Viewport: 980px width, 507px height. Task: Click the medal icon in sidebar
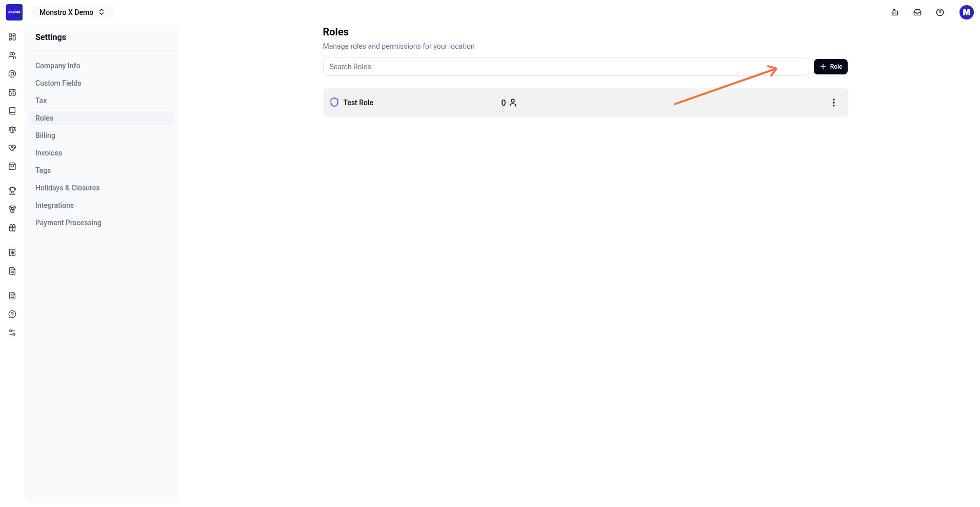pos(12,209)
